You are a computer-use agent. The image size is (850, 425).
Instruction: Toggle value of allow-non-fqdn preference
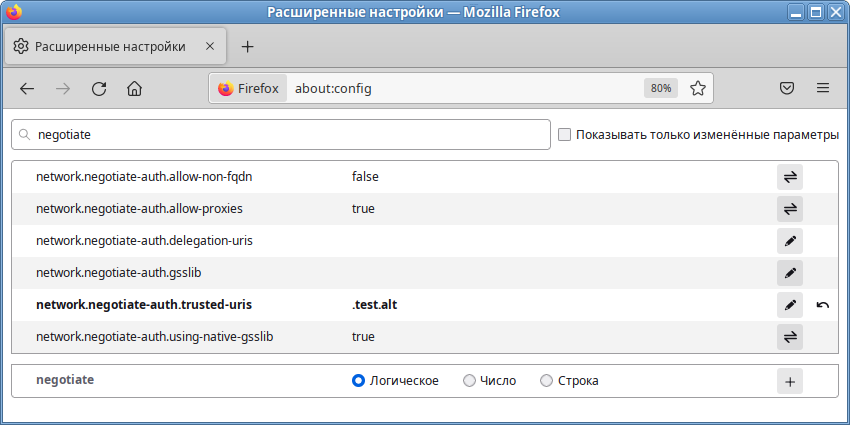tap(790, 177)
